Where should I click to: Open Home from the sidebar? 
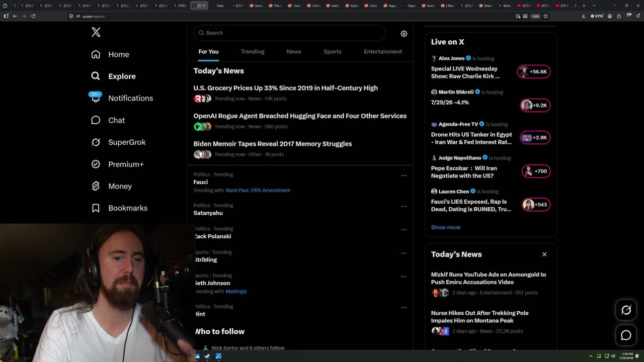pos(110,54)
